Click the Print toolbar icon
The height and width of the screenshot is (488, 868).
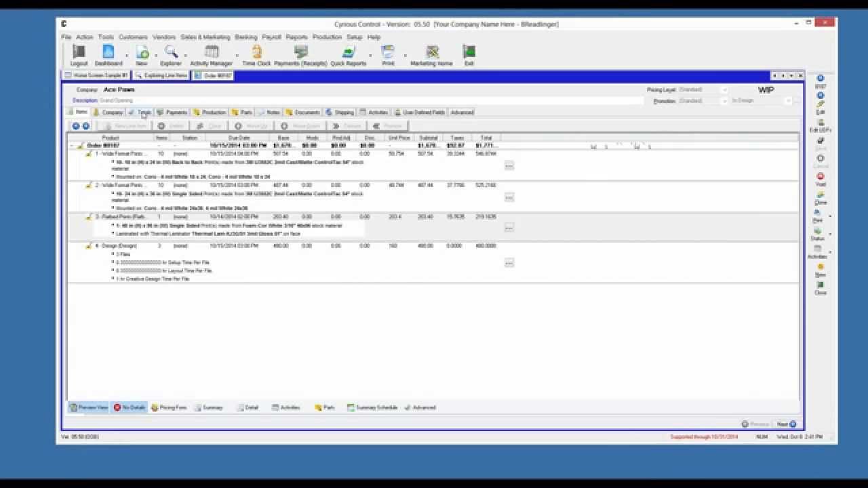388,55
